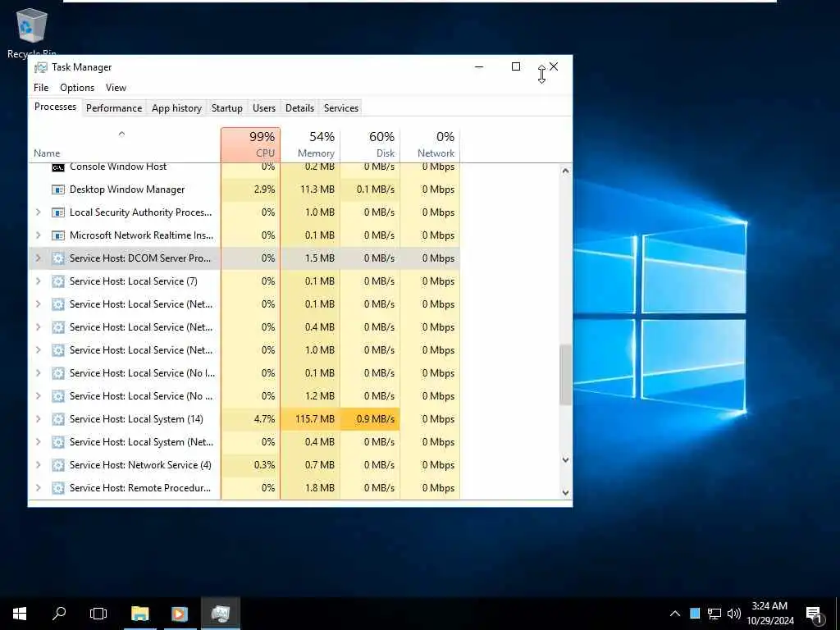Screen dimensions: 840x630
Task: Expand Service Host: Network Service (4)
Action: pyautogui.click(x=38, y=465)
